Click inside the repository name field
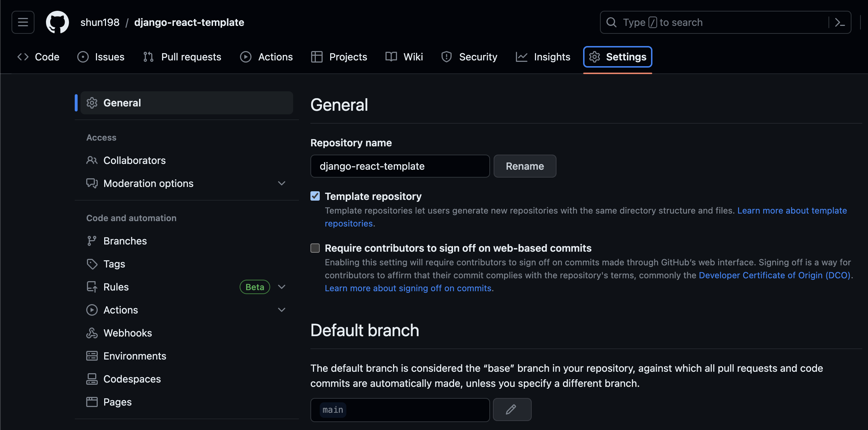 coord(400,166)
